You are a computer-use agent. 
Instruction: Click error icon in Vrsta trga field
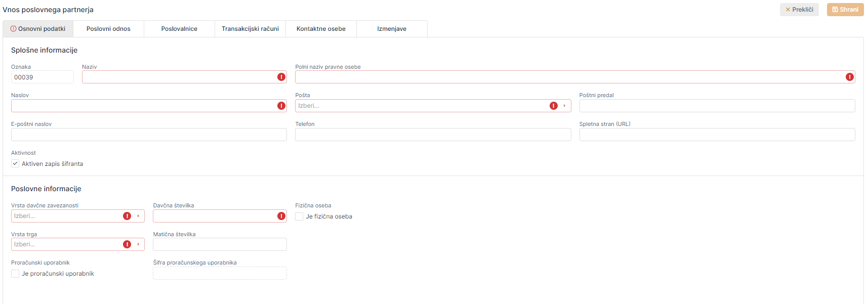(127, 244)
